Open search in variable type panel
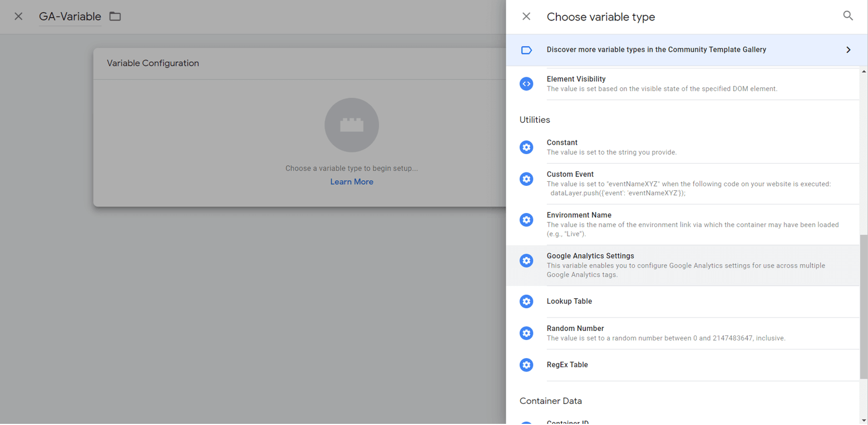The image size is (868, 425). pos(848,16)
